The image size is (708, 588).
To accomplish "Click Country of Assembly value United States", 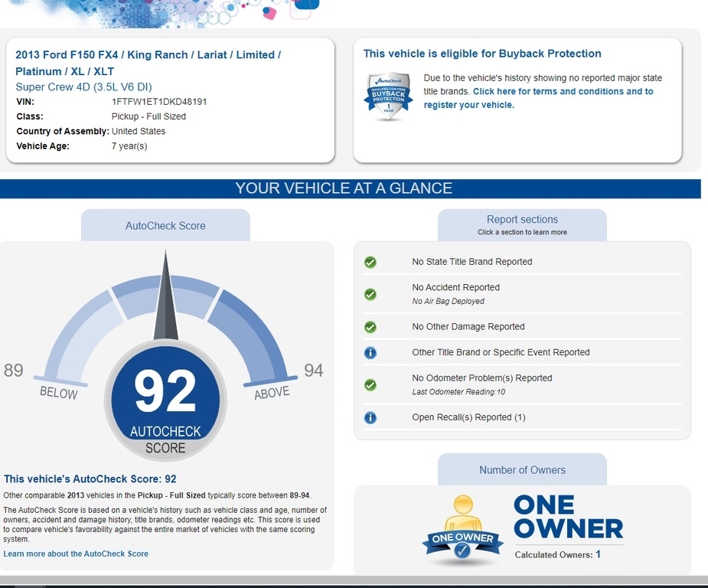I will 139,132.
